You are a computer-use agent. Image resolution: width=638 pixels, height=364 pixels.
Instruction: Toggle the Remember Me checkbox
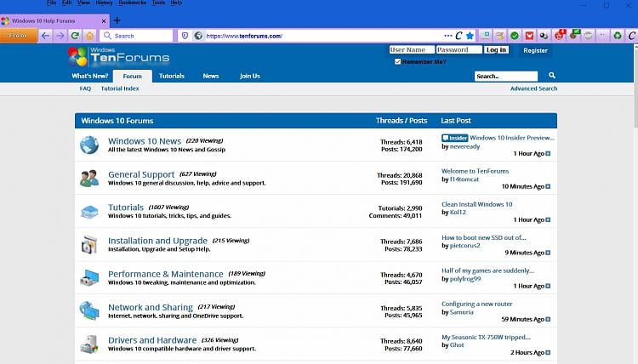click(397, 61)
